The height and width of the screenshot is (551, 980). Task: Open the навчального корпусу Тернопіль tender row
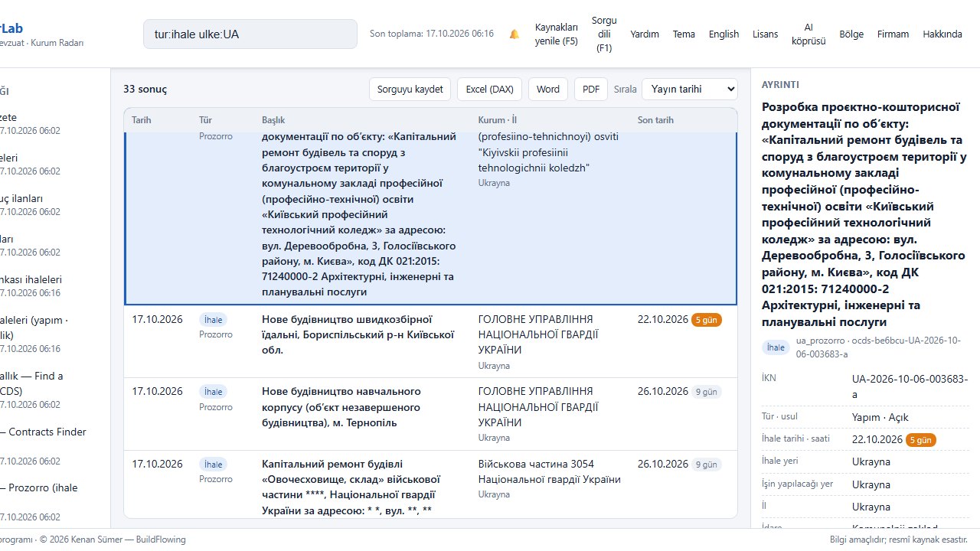tap(430, 414)
